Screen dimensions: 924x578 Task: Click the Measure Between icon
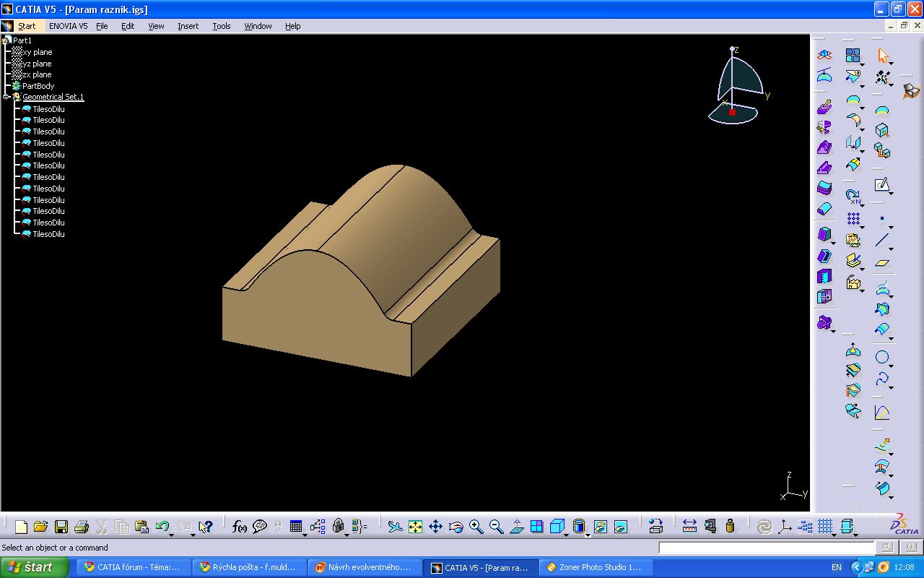point(689,527)
